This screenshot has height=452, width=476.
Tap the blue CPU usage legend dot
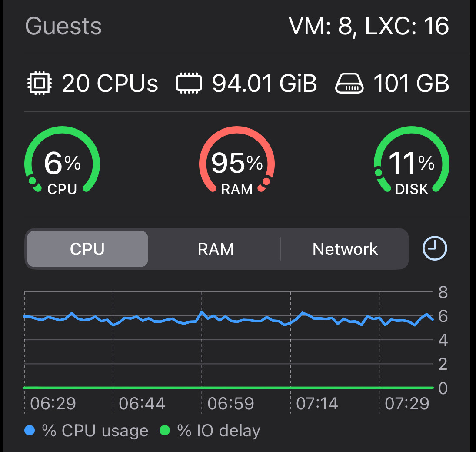pos(30,431)
